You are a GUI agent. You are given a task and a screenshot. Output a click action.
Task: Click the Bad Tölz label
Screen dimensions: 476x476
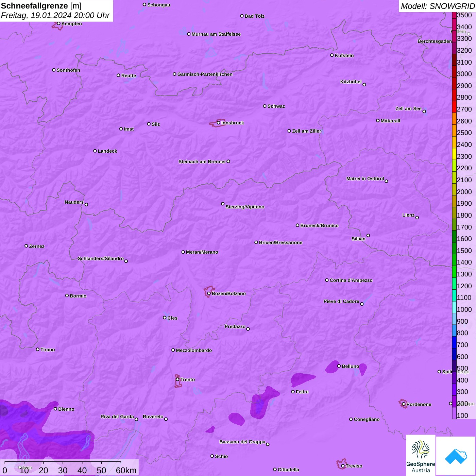(x=254, y=16)
